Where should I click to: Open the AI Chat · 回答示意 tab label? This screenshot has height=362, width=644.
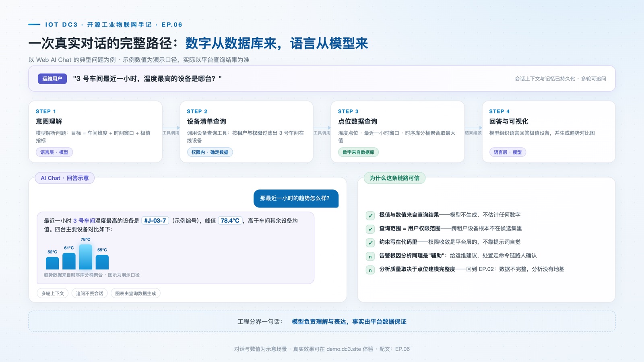(x=65, y=178)
